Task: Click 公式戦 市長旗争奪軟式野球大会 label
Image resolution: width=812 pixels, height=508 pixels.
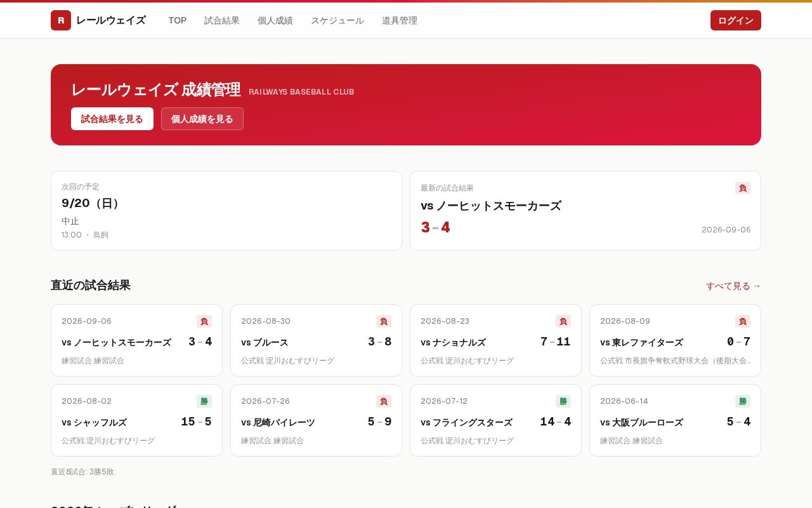Action: (676, 361)
